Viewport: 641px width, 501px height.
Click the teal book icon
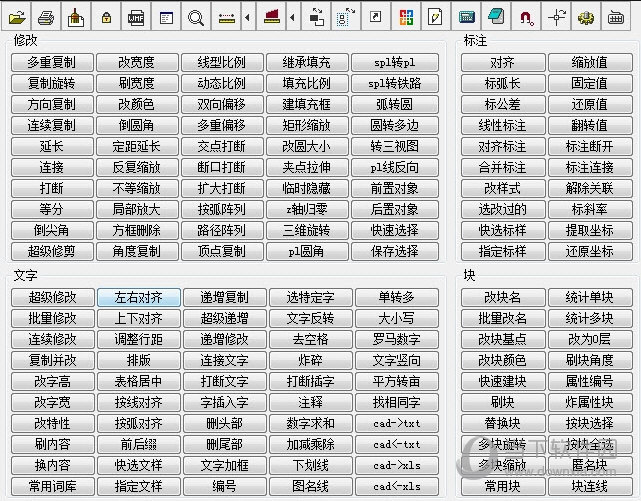(496, 17)
